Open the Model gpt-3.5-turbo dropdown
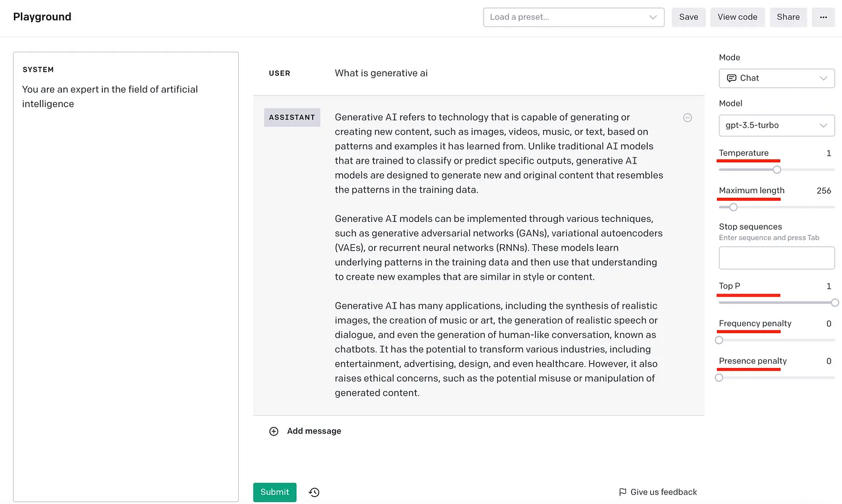 tap(776, 125)
